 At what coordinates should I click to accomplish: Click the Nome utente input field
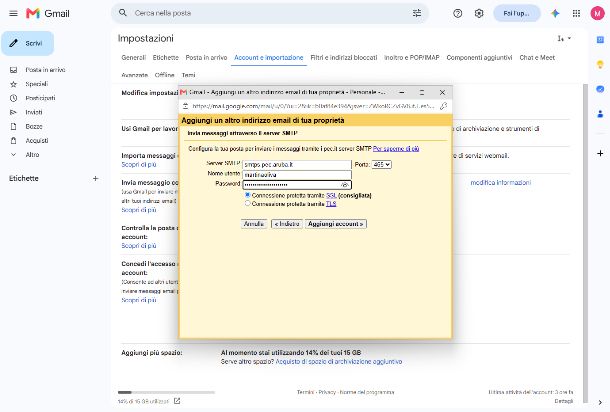[x=297, y=175]
